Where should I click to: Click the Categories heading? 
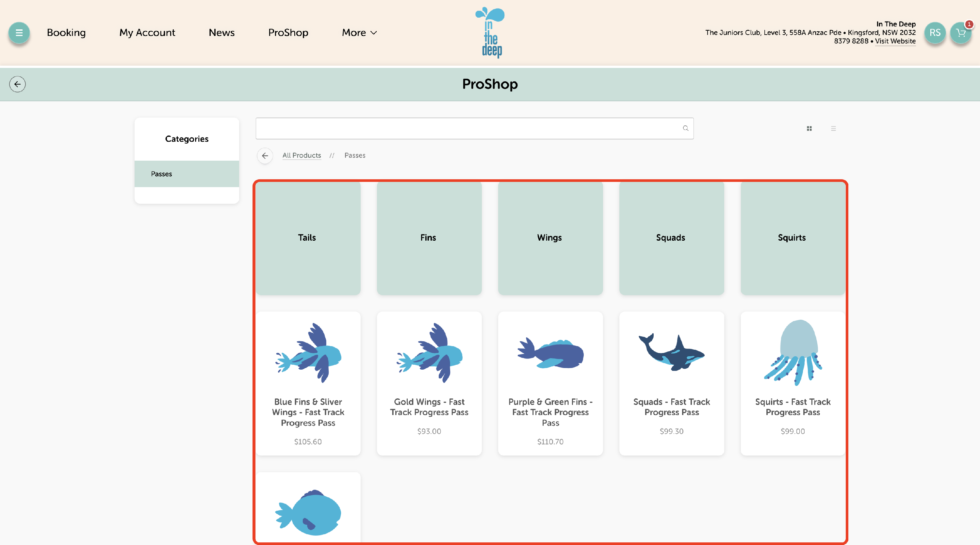tap(187, 139)
